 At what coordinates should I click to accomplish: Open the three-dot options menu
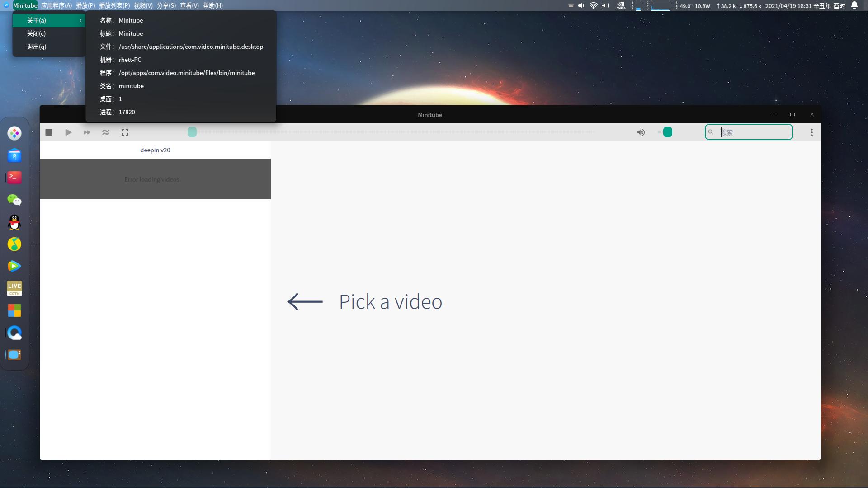click(x=811, y=132)
